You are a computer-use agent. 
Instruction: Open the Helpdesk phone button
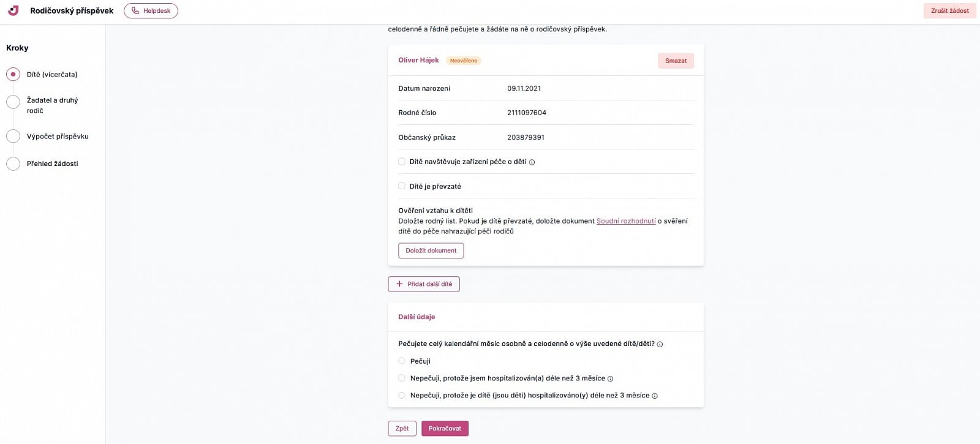151,10
